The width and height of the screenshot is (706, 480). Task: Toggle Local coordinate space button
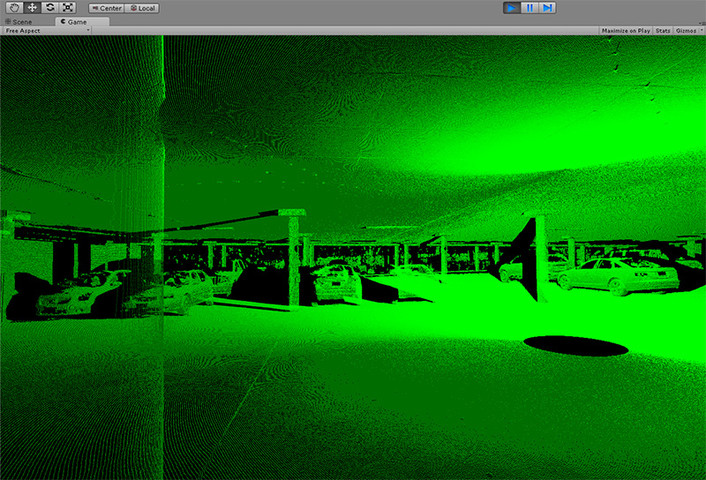[142, 8]
